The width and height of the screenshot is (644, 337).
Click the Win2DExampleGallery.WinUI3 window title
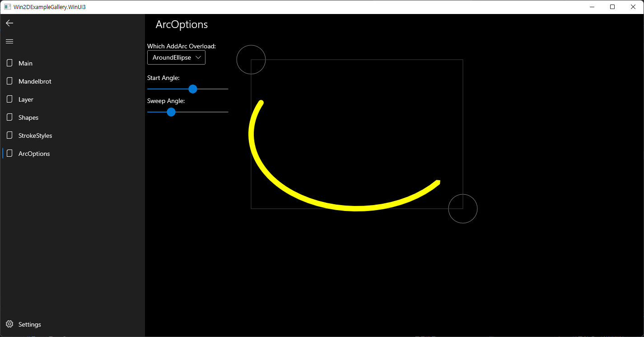50,7
